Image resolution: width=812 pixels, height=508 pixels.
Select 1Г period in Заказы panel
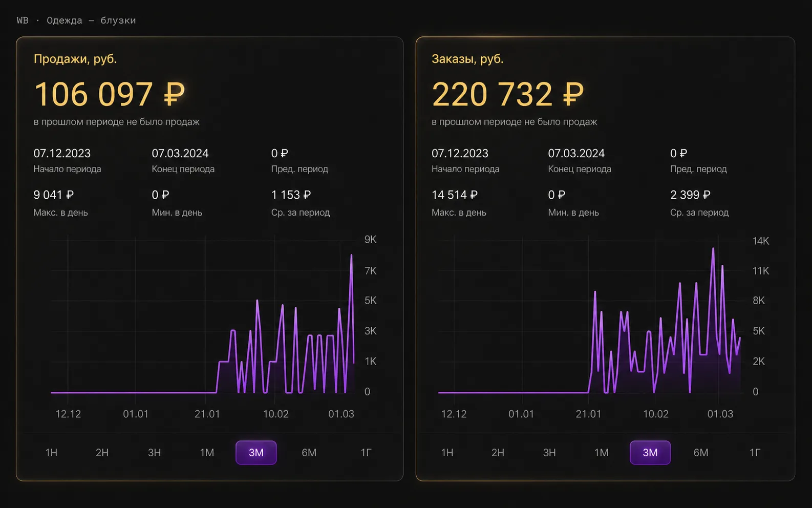pos(755,453)
